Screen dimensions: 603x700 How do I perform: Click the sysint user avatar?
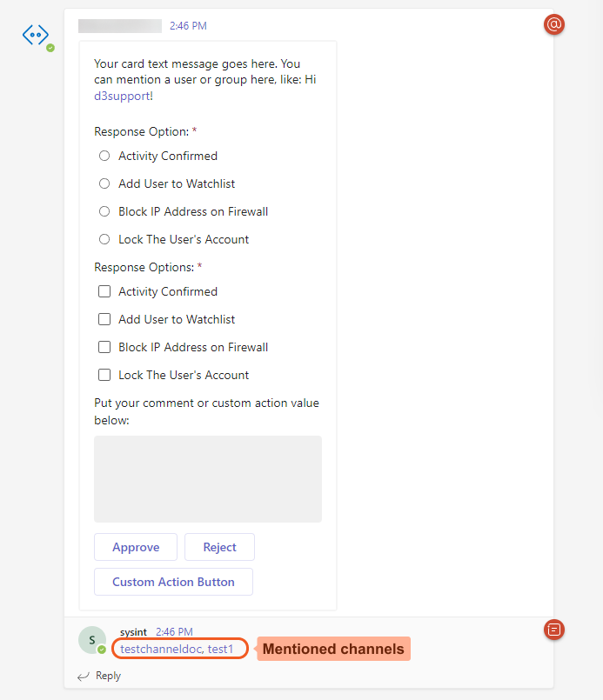91,640
